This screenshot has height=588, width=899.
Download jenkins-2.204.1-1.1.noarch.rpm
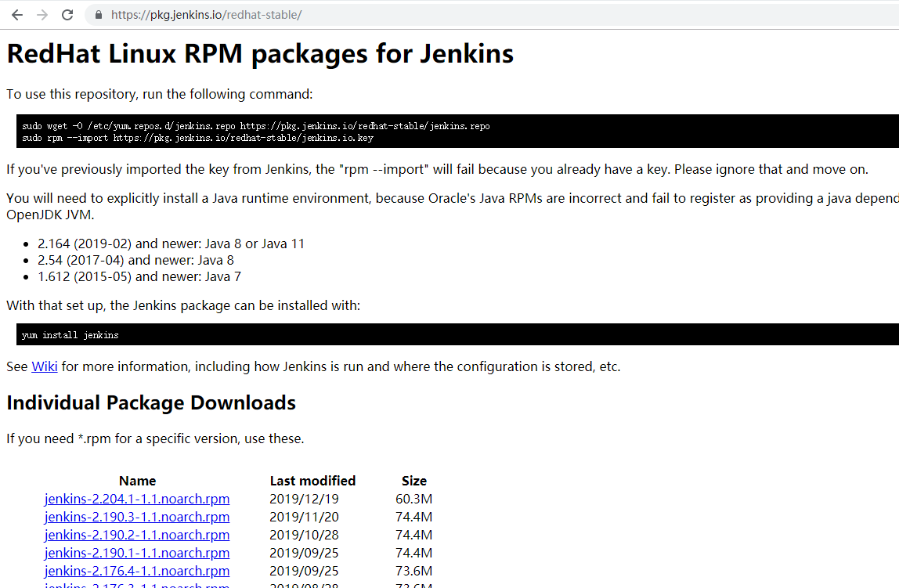[137, 500]
